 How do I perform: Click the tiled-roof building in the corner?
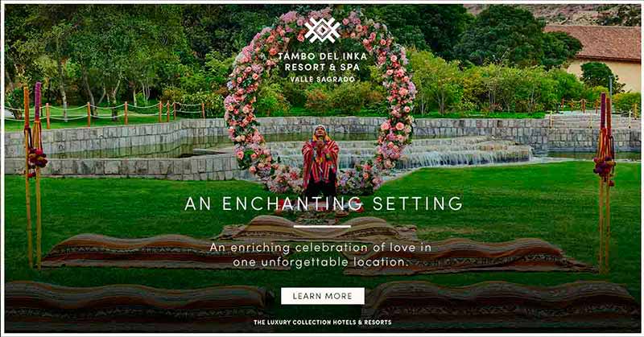[x=597, y=55]
